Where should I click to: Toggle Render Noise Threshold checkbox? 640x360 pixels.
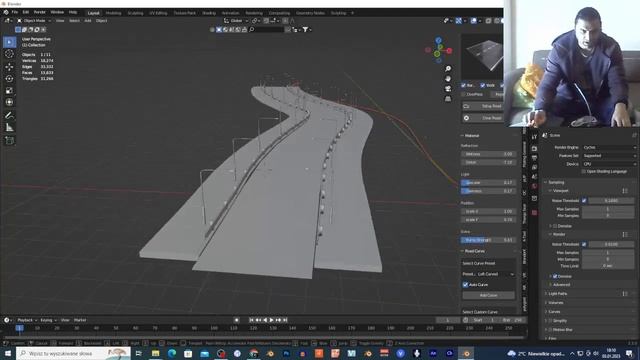(x=584, y=244)
